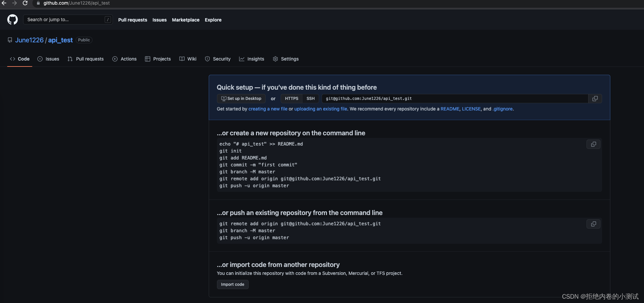Viewport: 644px width, 303px height.
Task: Open the .gitignore link
Action: [503, 109]
